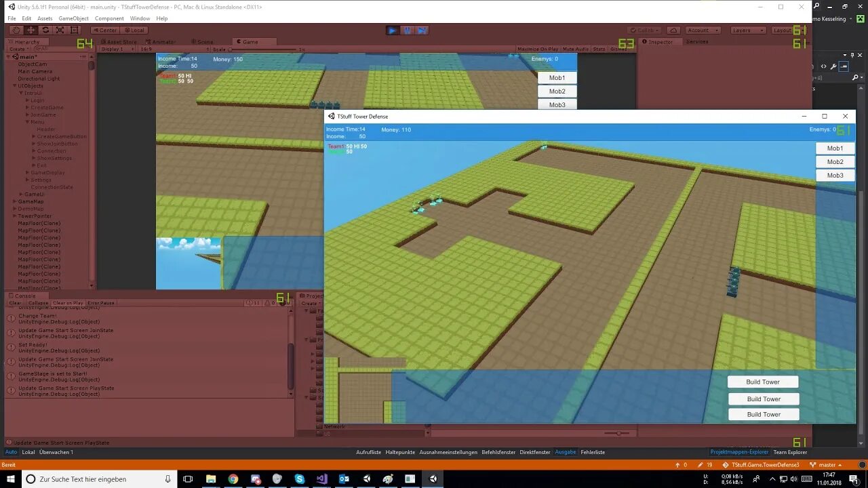Viewport: 868px width, 488px height.
Task: Select the Scale tool in Unity toolbar
Action: [60, 30]
